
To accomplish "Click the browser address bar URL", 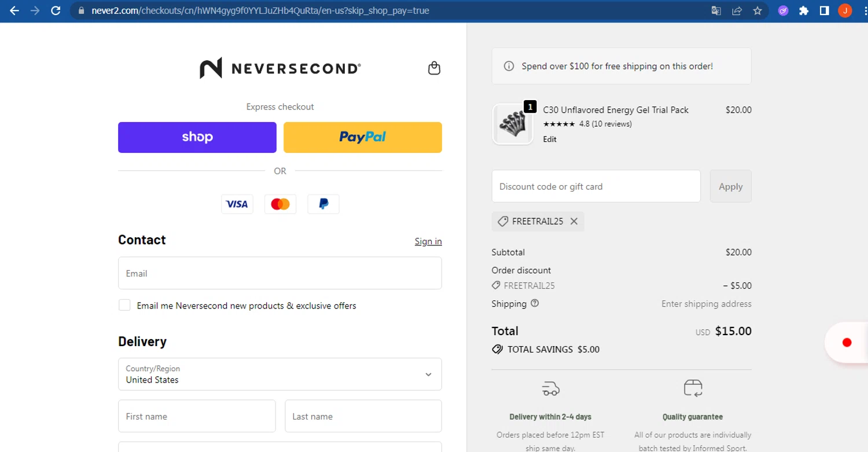I will click(260, 10).
